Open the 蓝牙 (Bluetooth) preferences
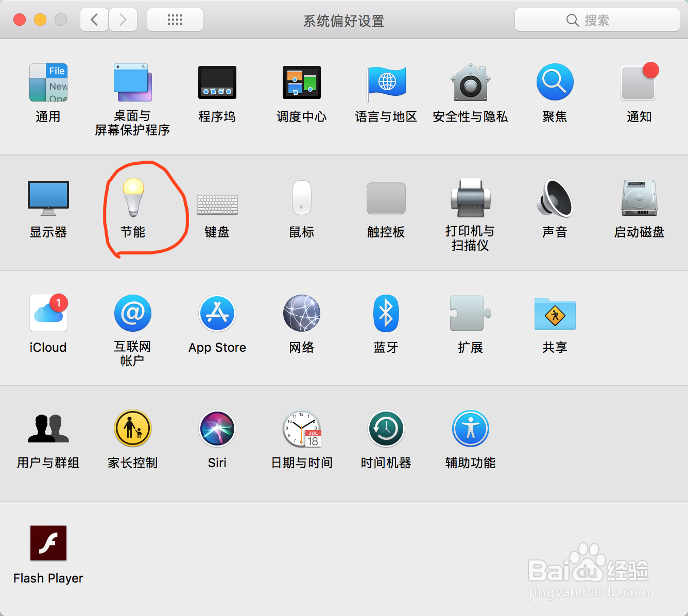This screenshot has width=688, height=616. click(386, 313)
